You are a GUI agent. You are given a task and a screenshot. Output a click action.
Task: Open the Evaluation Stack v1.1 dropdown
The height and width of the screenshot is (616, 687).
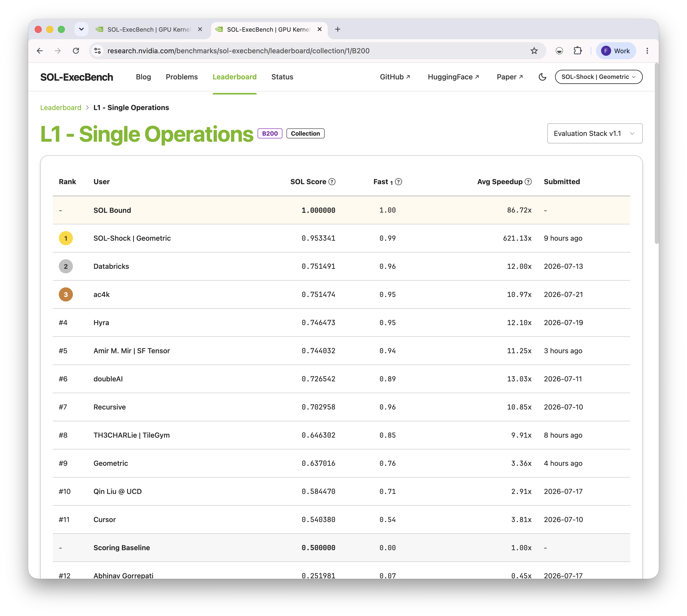pyautogui.click(x=595, y=133)
